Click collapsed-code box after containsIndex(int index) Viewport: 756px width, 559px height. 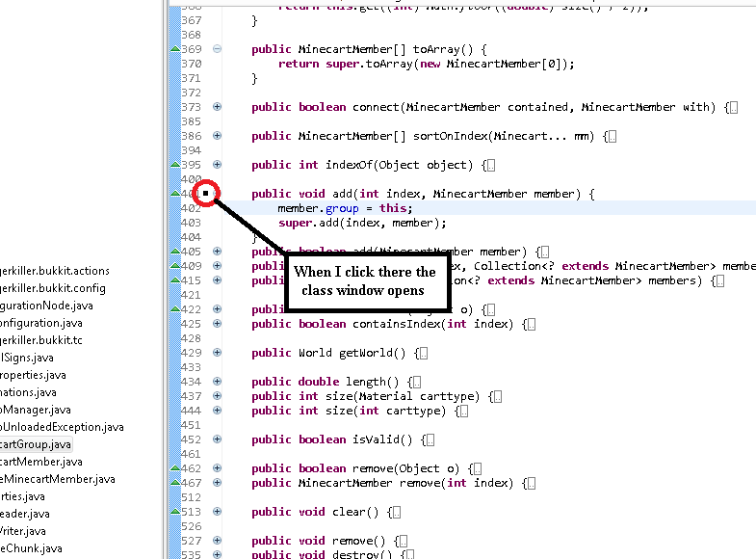click(531, 325)
